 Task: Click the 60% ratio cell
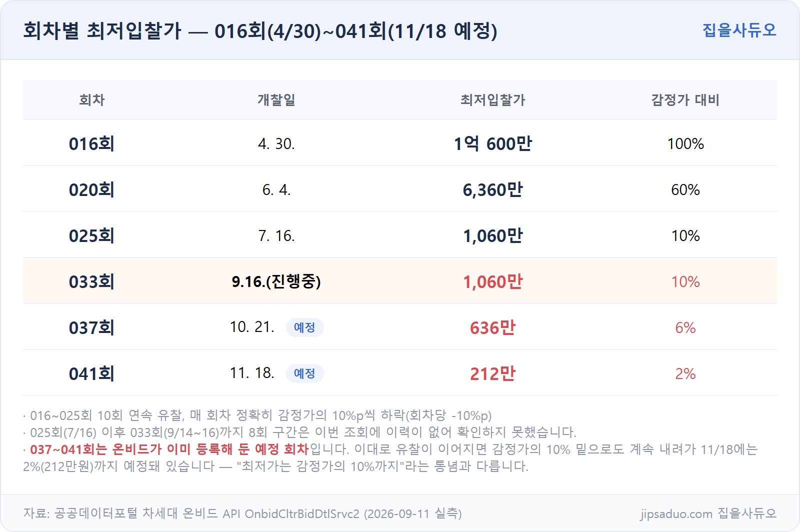point(685,190)
